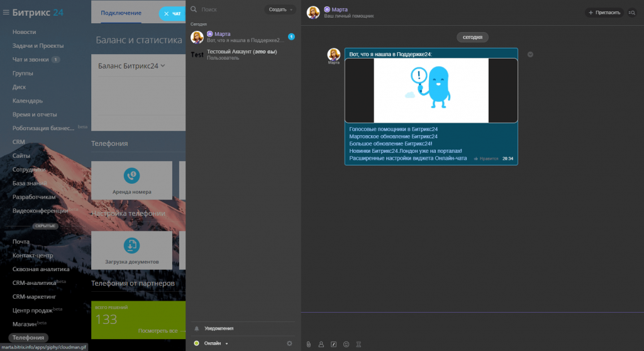Click in the chat search field Поиск
Viewport: 644px width, 351px height.
pos(230,9)
